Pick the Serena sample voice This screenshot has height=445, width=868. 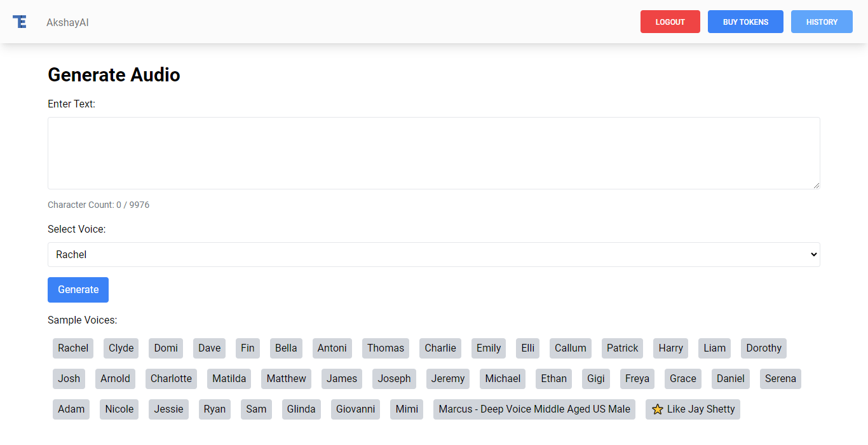[780, 379]
